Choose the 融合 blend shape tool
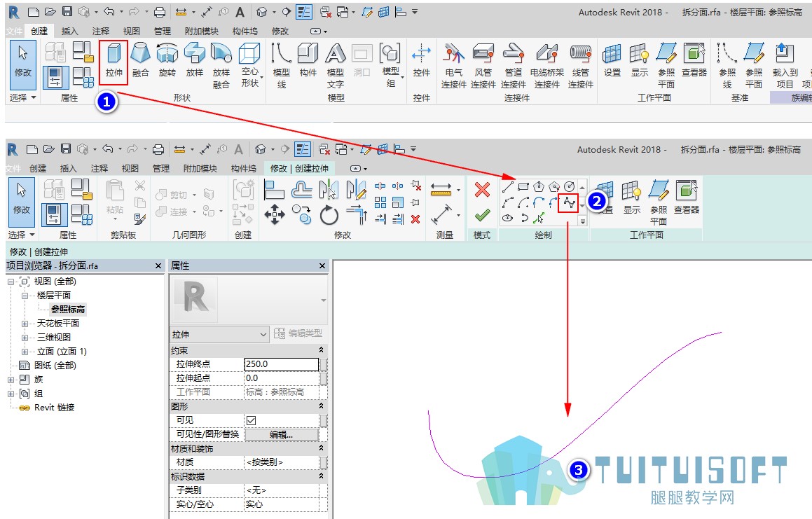This screenshot has width=812, height=519. coord(140,61)
